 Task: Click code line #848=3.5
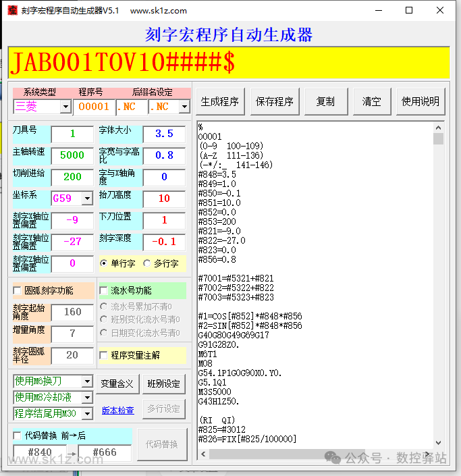click(x=217, y=174)
